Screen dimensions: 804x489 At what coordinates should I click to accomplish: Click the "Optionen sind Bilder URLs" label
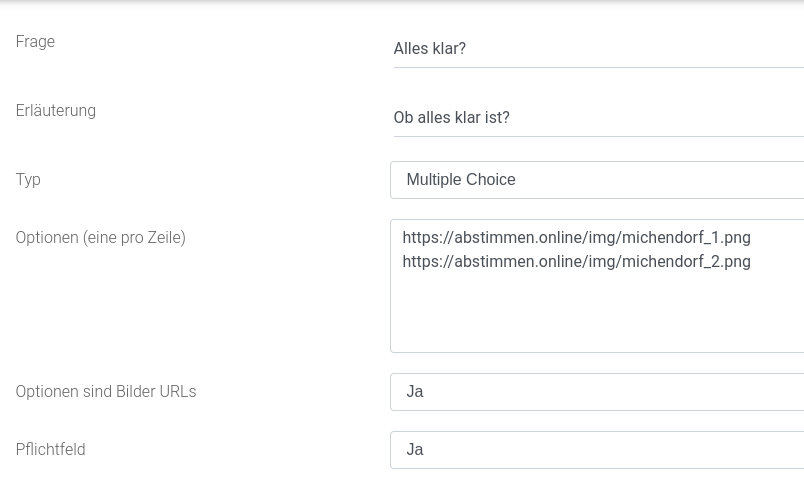click(x=106, y=392)
